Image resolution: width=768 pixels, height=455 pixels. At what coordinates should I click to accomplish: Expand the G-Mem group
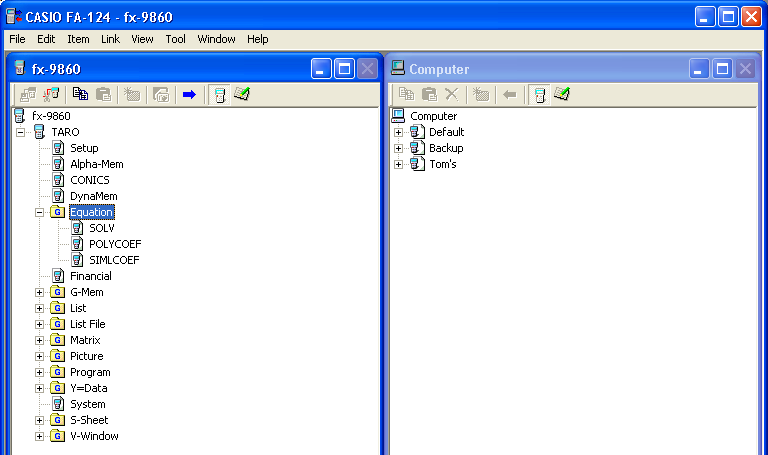(39, 292)
